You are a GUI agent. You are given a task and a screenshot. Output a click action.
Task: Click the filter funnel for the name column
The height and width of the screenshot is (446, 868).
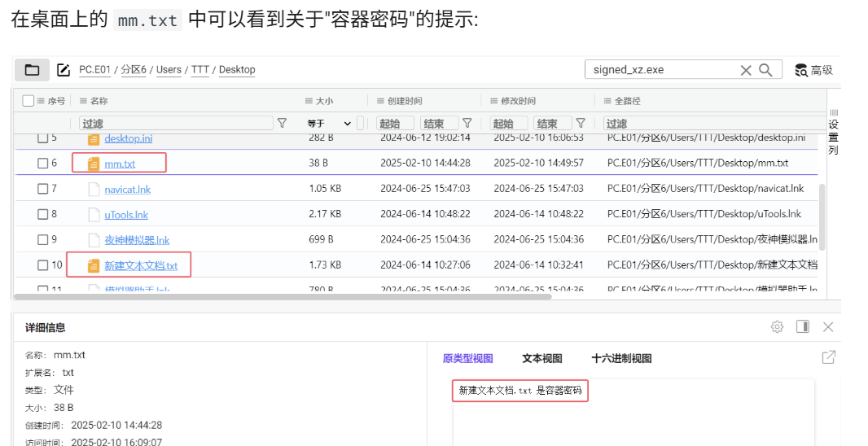tap(282, 123)
